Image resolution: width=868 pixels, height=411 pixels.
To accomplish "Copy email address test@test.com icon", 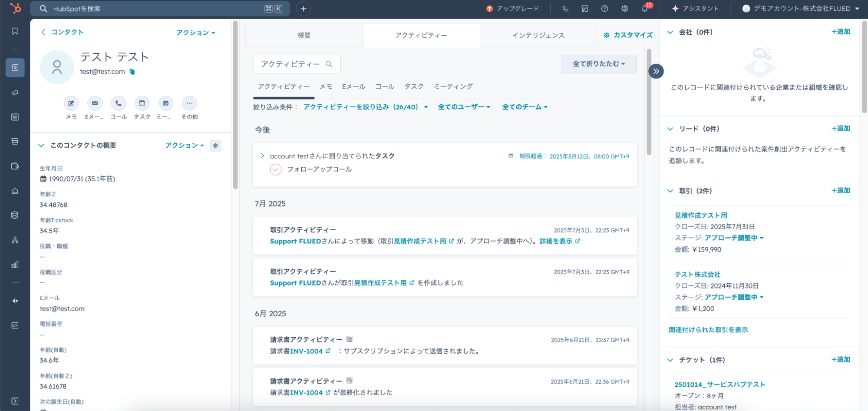I will pyautogui.click(x=132, y=72).
